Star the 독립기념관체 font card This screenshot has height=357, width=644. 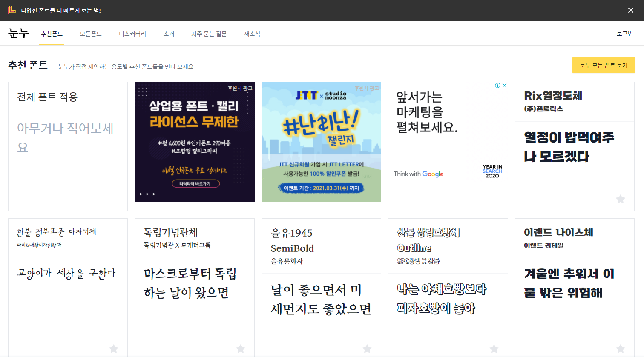pos(241,349)
